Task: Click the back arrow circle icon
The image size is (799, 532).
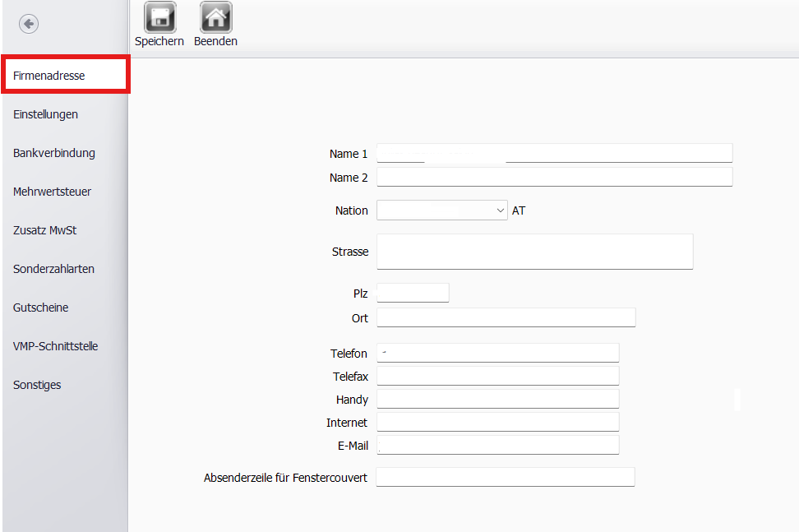Action: (29, 24)
